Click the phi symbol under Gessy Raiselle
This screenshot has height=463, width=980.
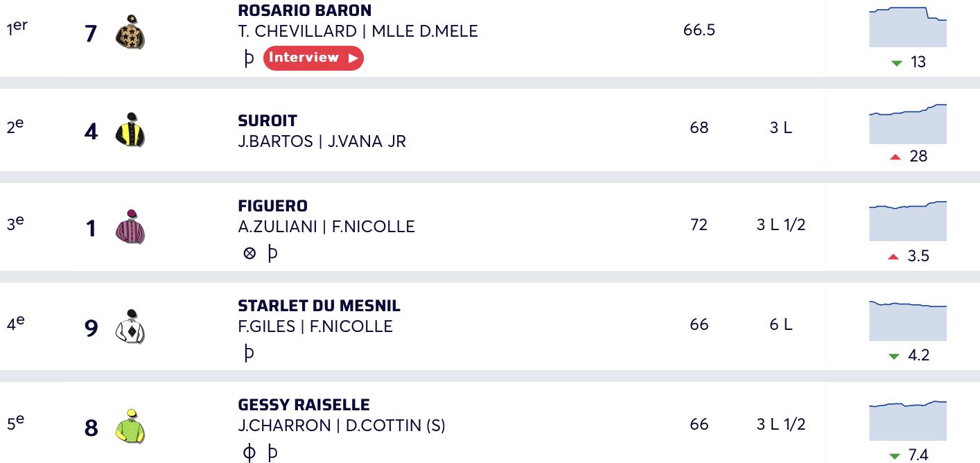(x=250, y=453)
